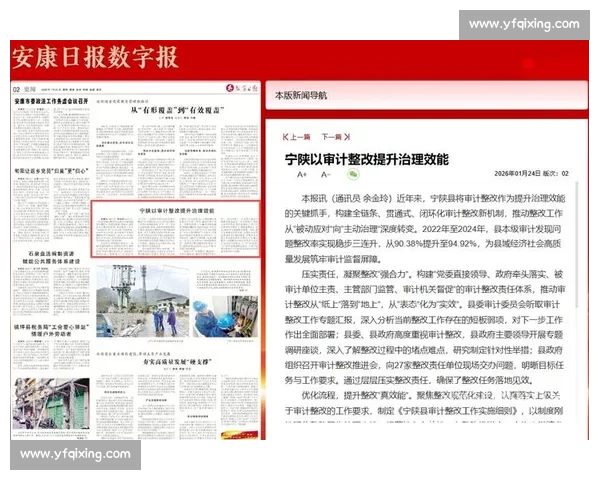The image size is (600, 480).
Task: Select the highlighted 宁陕以审计整改提升治理效能 article block
Action: (175, 229)
